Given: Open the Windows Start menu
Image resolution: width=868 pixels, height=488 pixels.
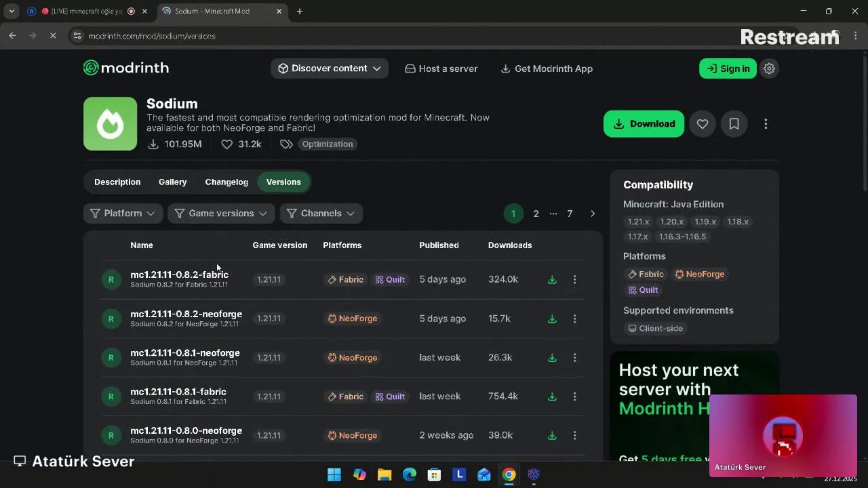Looking at the screenshot, I should coord(334,474).
